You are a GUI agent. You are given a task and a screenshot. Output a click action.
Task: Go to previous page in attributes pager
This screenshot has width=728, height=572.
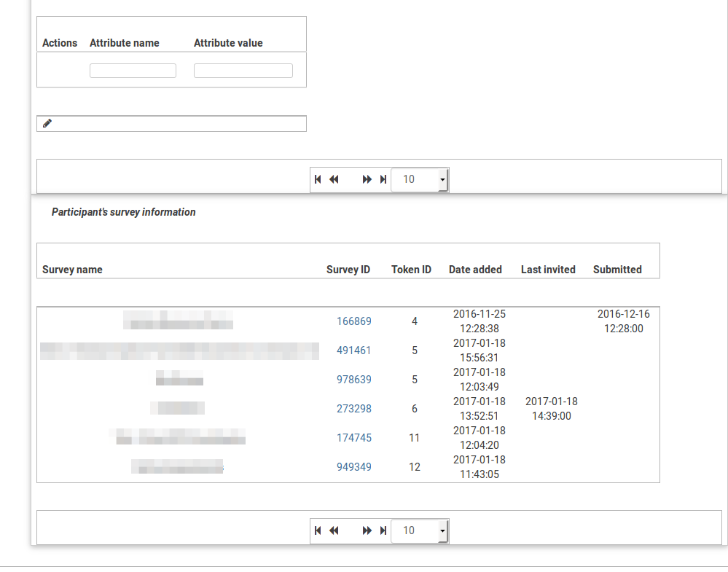[x=334, y=179]
